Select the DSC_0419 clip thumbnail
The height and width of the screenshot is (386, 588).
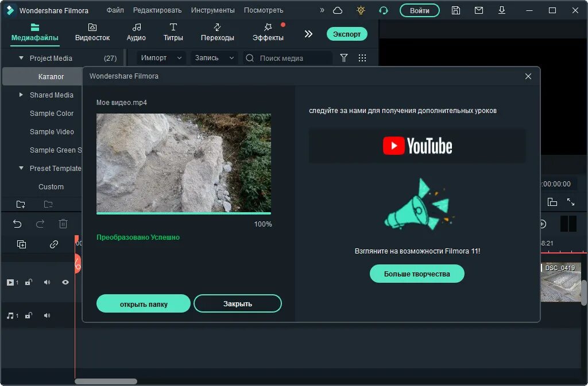pos(560,282)
